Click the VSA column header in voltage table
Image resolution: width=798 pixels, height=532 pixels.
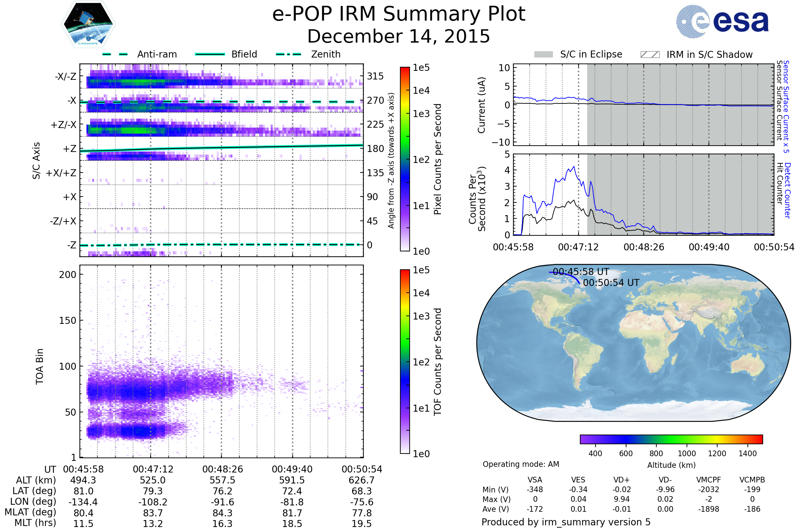click(x=535, y=480)
